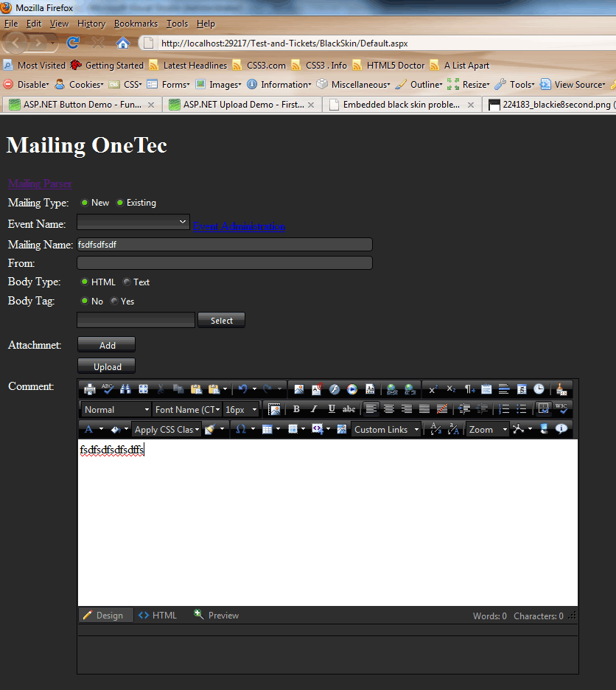Click the editor Help info icon
Screen dimensions: 616x690
(561, 429)
